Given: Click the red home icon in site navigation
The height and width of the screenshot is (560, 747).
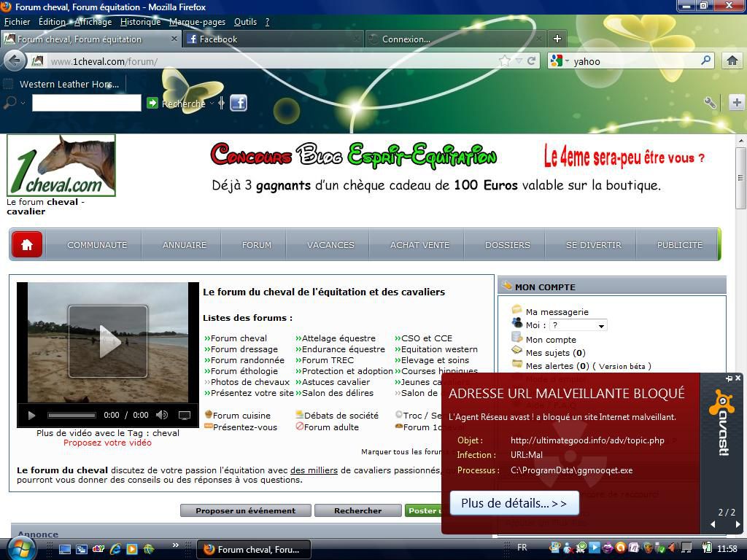Looking at the screenshot, I should coord(27,245).
